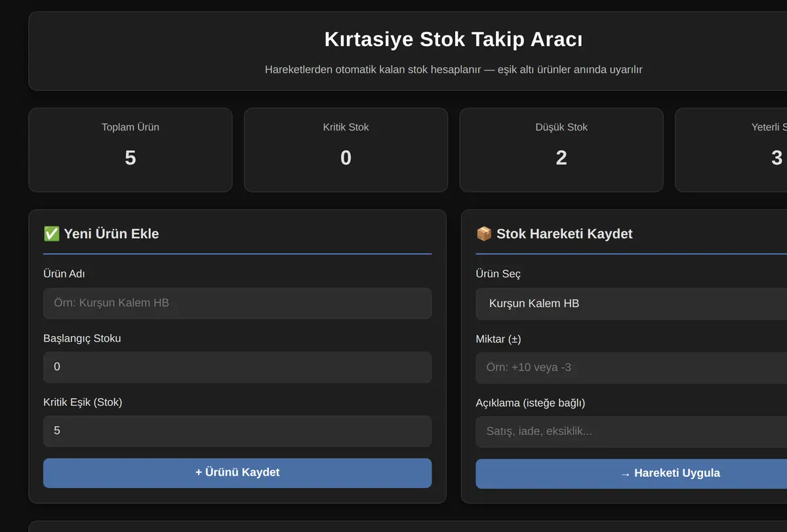Click the package icon beside Stok Hareketi Kaydet

pyautogui.click(x=484, y=234)
